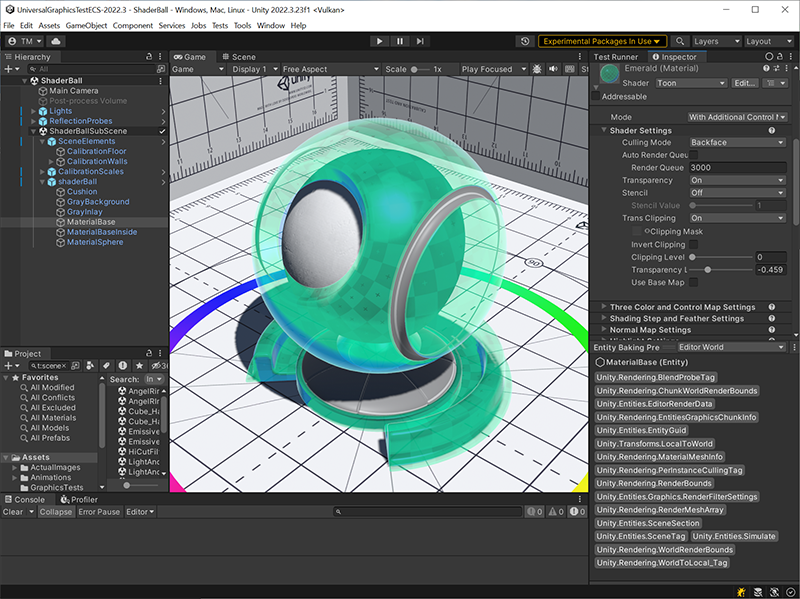Open the undo history icon

click(525, 41)
